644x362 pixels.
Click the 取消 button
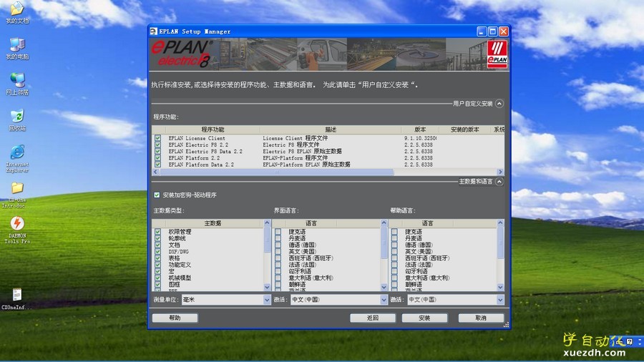tap(481, 318)
